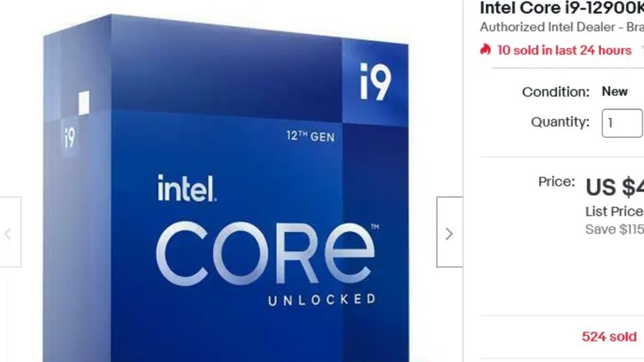644x362 pixels.
Task: Open the Intel Core i9-12900K listing title
Action: click(x=562, y=8)
